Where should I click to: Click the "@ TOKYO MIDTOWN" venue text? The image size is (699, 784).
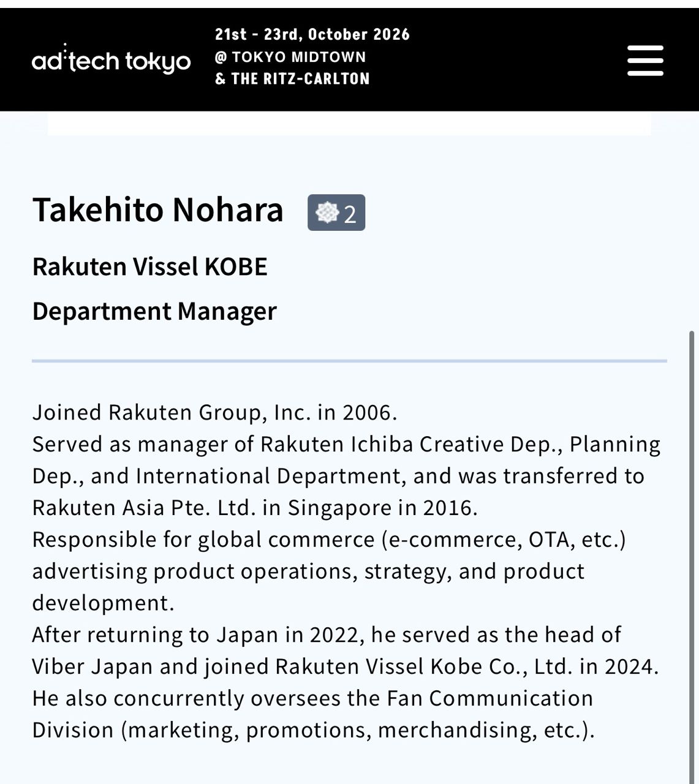[290, 57]
